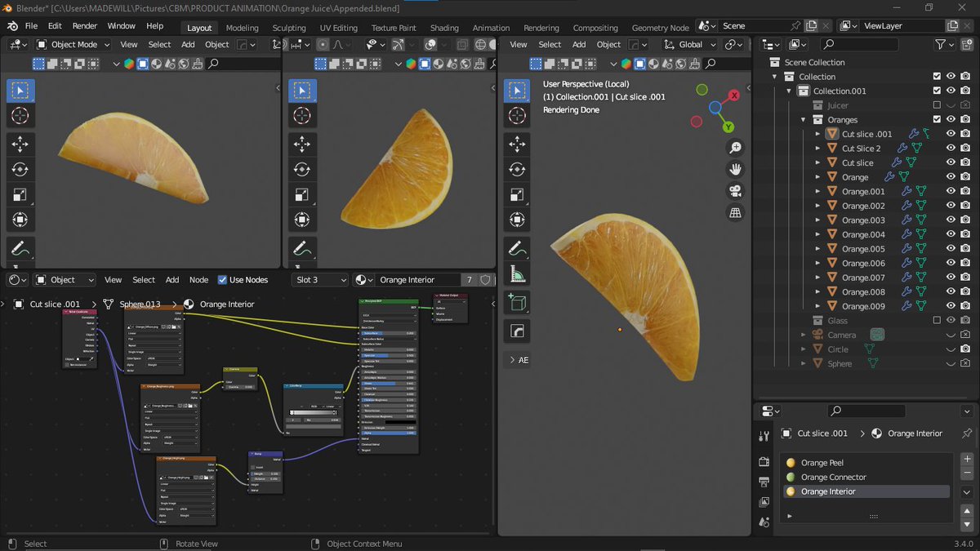The image size is (980, 551).
Task: Create new scene copy button beside Scene field
Action: [812, 26]
